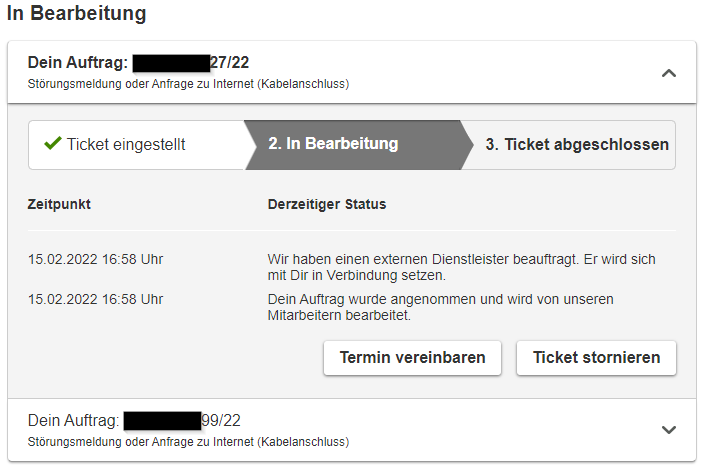This screenshot has width=705, height=471.
Task: Select the "3. Ticket abgeschlossen" step
Action: 577,144
